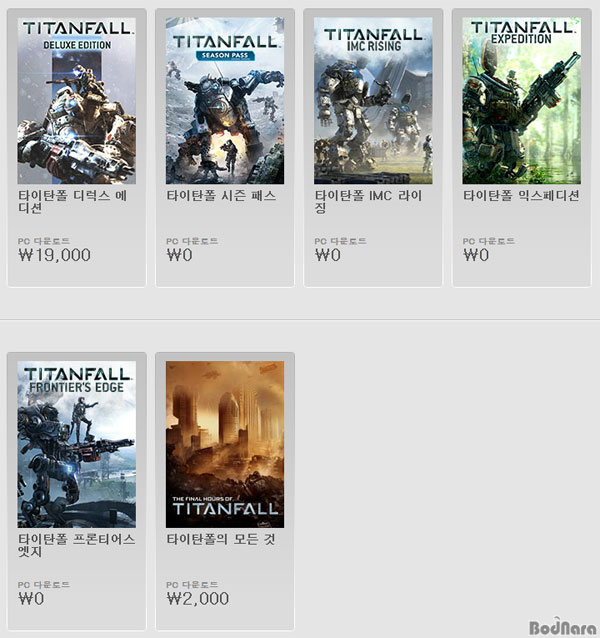The height and width of the screenshot is (638, 600).
Task: Click the 타이탄폴 익스페디션 product title
Action: (521, 196)
